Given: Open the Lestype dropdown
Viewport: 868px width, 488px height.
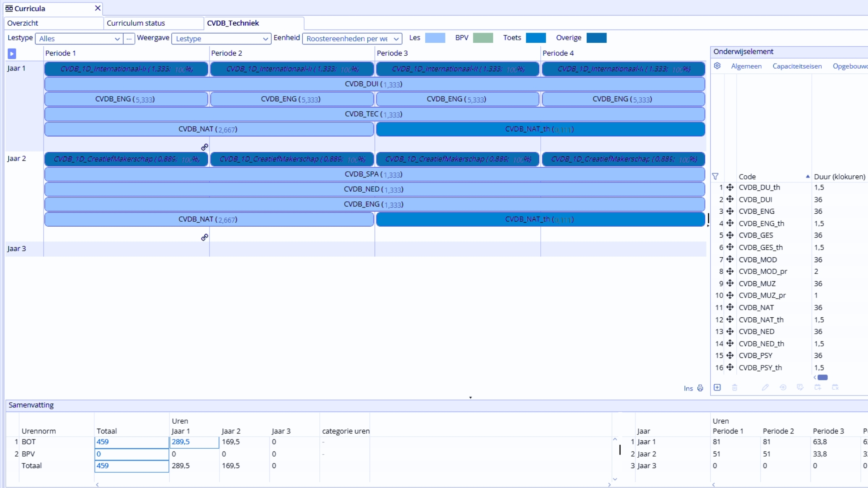Looking at the screenshot, I should [x=79, y=39].
